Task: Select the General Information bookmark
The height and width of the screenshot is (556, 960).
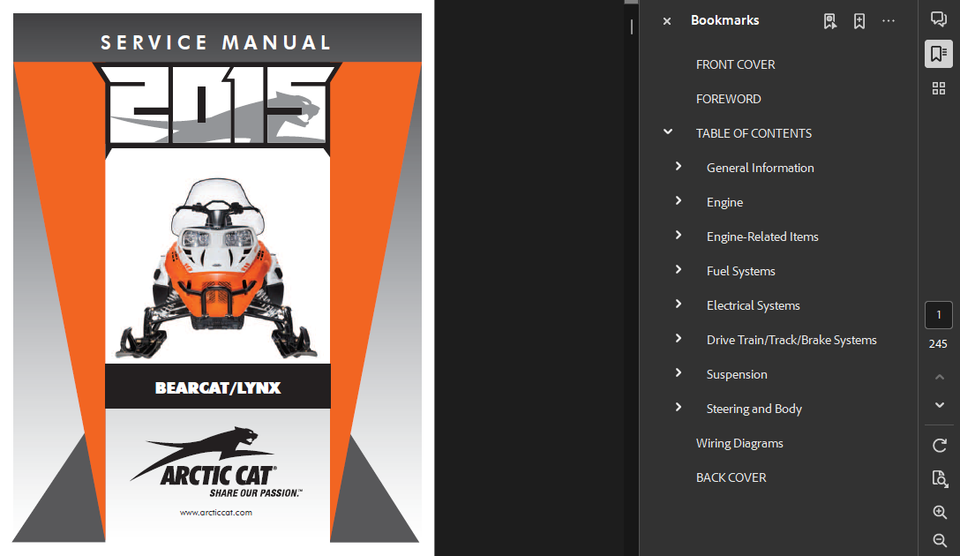Action: (x=760, y=168)
